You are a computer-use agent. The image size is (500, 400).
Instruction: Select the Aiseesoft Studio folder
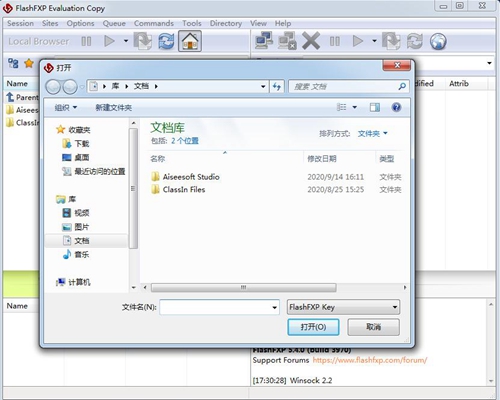click(191, 177)
